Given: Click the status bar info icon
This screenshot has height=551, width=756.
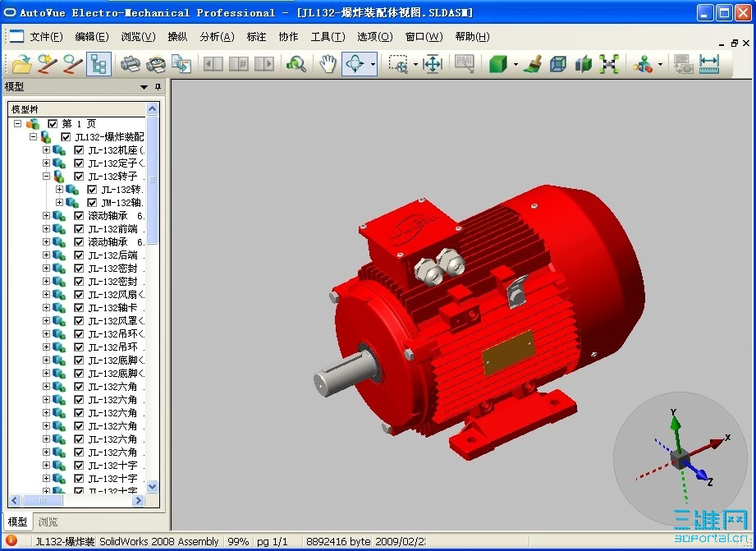Looking at the screenshot, I should point(11,540).
